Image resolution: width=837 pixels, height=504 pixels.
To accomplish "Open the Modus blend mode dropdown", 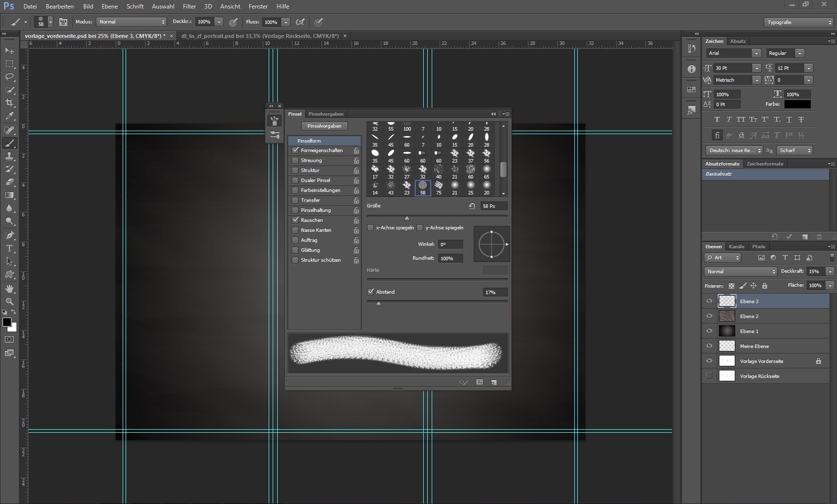I will (x=132, y=22).
